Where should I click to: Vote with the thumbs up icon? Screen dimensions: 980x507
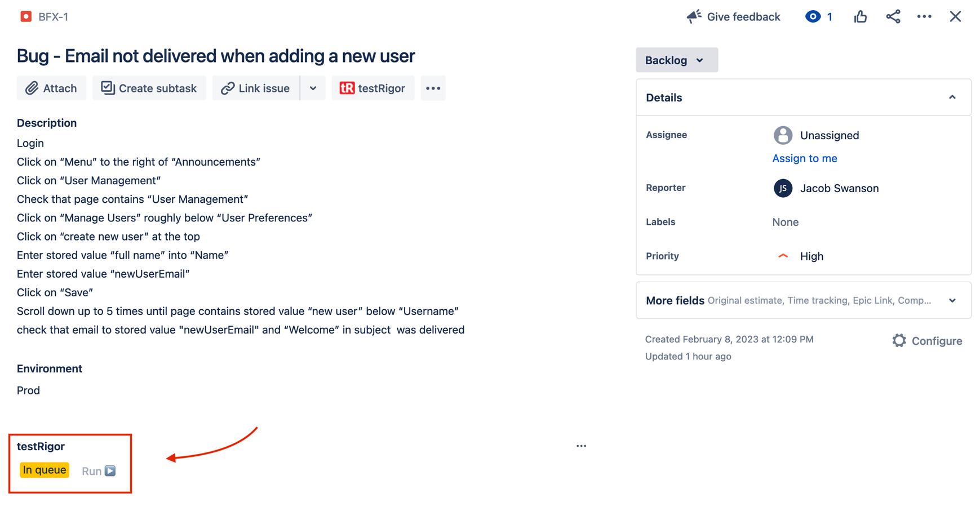tap(860, 16)
